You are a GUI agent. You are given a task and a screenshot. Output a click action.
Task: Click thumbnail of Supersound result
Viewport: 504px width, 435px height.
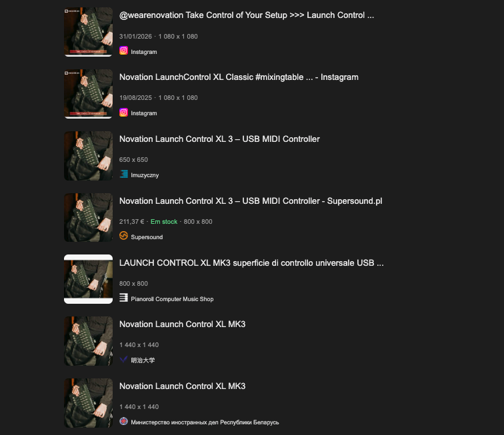pyautogui.click(x=89, y=217)
